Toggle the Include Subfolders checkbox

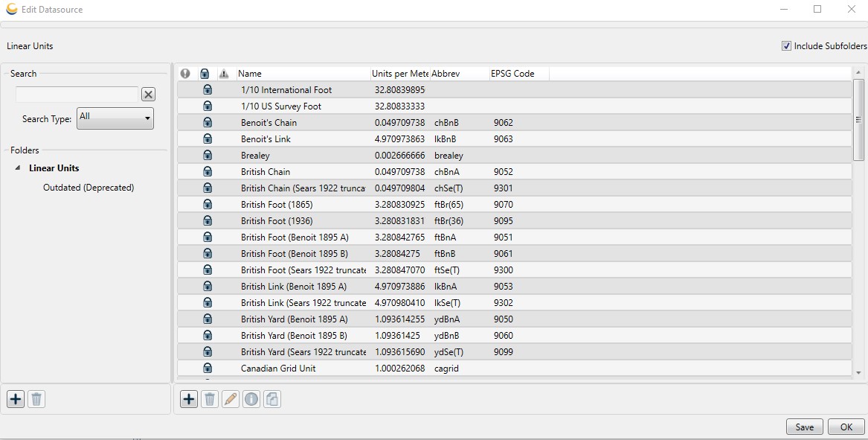786,46
